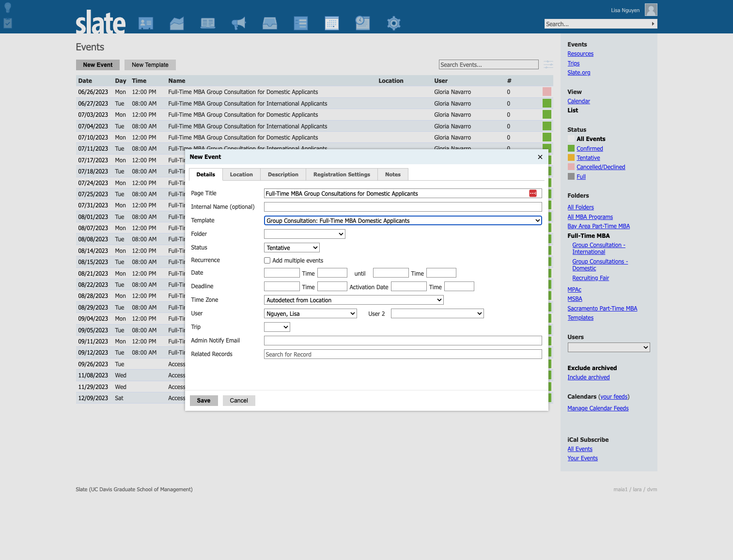Viewport: 733px width, 560px height.
Task: Open the Registration Settings tab
Action: pos(342,174)
